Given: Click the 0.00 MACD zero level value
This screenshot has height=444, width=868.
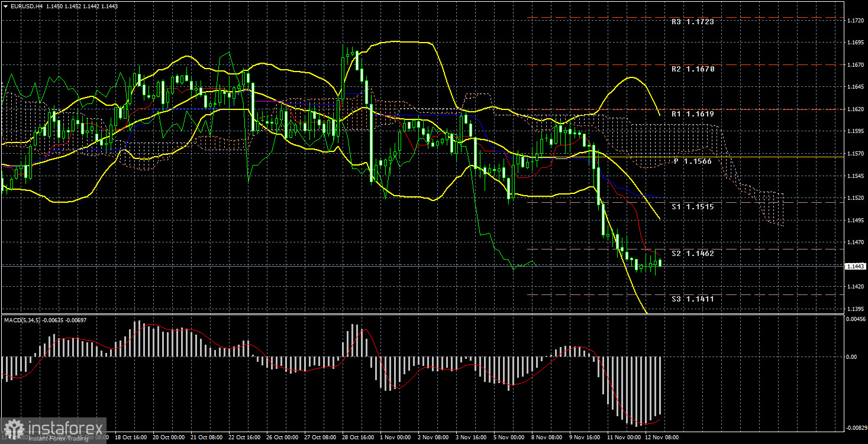Looking at the screenshot, I should 853,357.
